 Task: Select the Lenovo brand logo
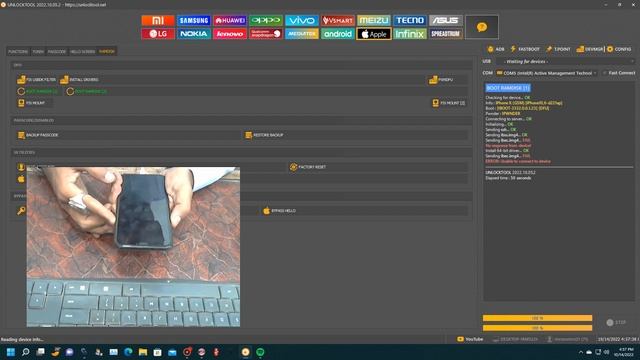pyautogui.click(x=230, y=34)
